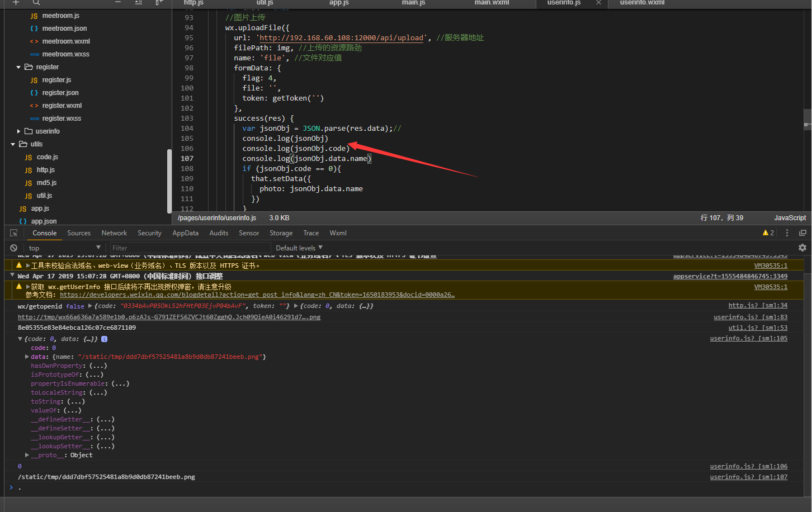This screenshot has height=512, width=812.
Task: Open the userinfo.wxml editor tab
Action: 642,3
